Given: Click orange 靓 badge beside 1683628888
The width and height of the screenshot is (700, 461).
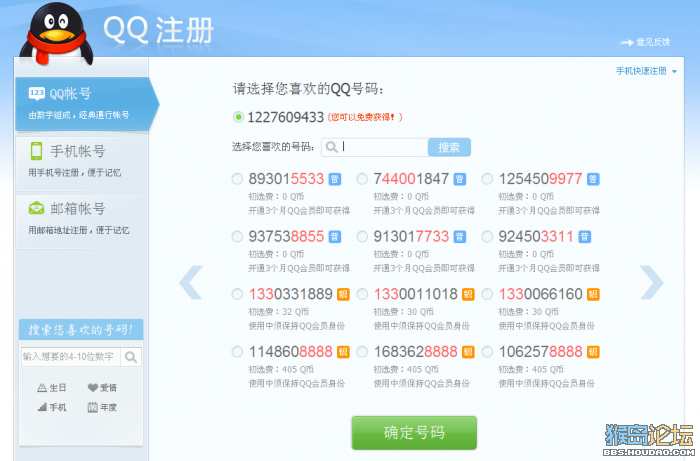Looking at the screenshot, I should tap(468, 352).
